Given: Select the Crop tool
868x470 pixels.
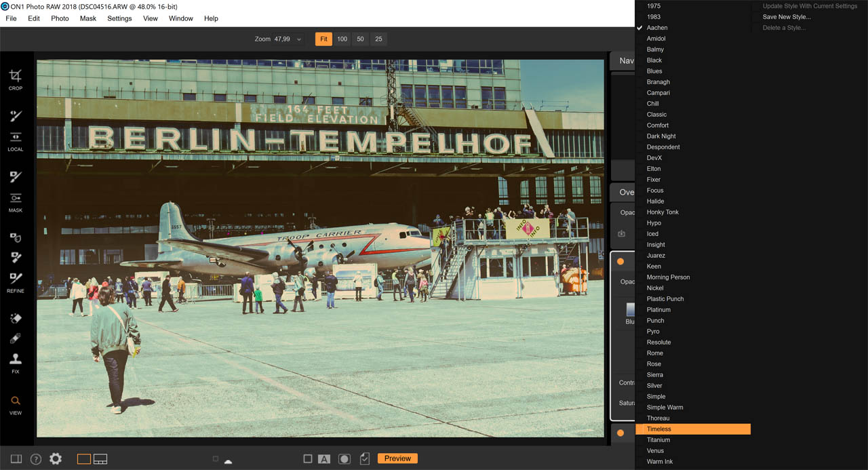Looking at the screenshot, I should coord(16,75).
